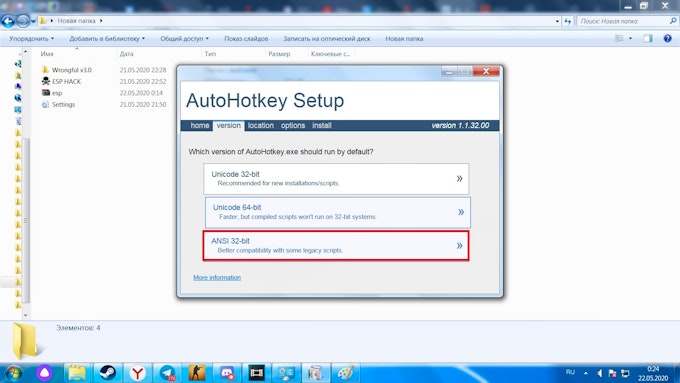Expand the view options dropdown arrow
Image resolution: width=680 pixels, height=383 pixels.
click(x=630, y=39)
